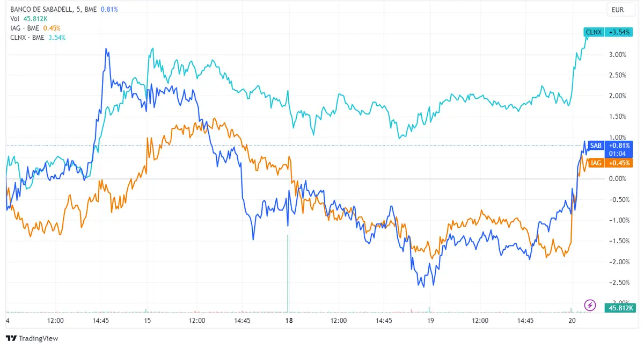The image size is (644, 348).
Task: Click the 0.81% change value for Sabadell
Action: pos(109,9)
